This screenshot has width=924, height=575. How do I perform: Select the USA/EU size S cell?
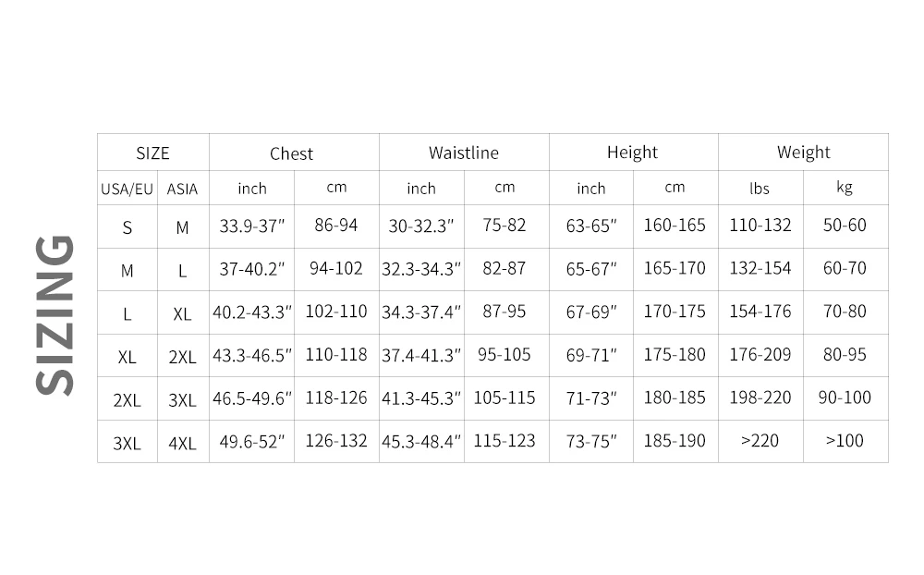click(127, 227)
